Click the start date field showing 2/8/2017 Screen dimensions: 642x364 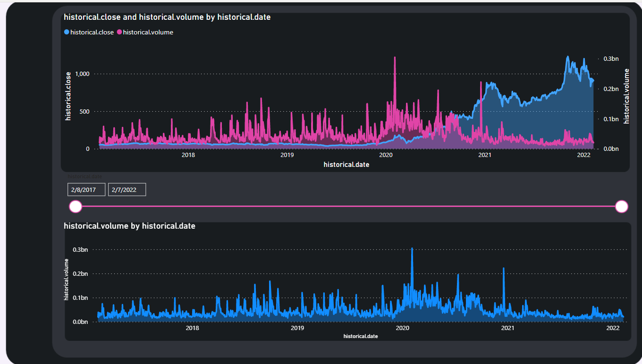(86, 190)
